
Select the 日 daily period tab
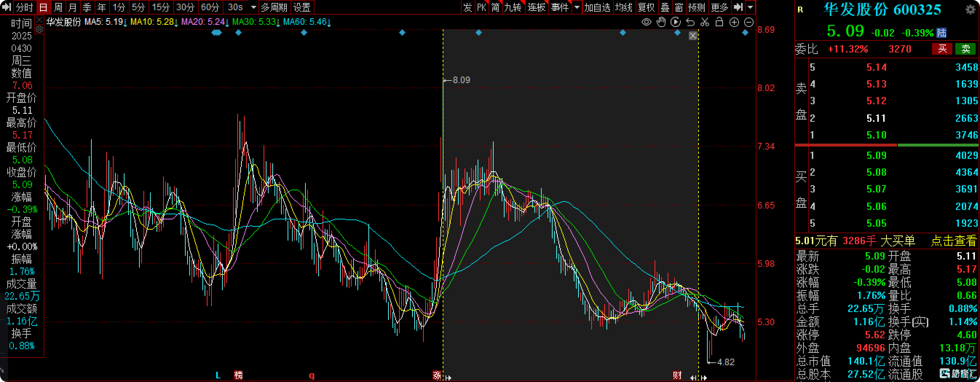tap(43, 7)
